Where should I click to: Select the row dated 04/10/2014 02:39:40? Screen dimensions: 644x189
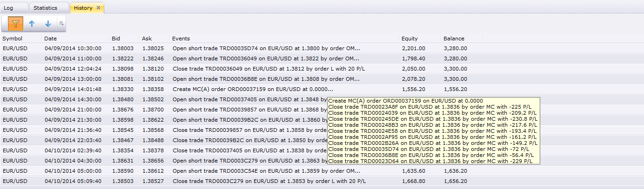pyautogui.click(x=322, y=150)
